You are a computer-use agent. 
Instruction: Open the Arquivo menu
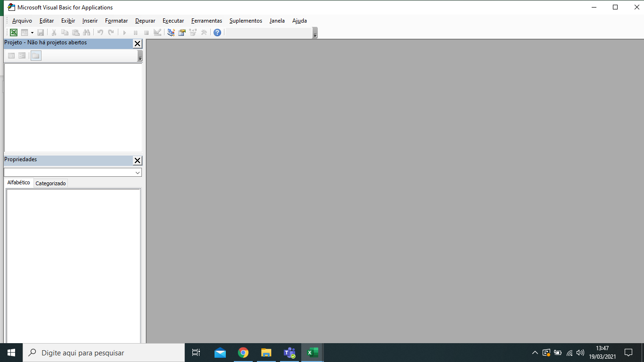click(22, 21)
